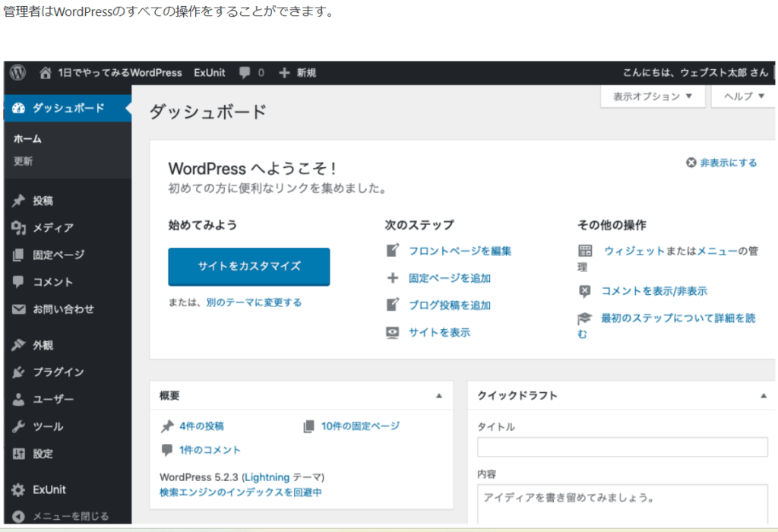Open the comments bubble icon in admin bar
Viewport: 778px width, 532px height.
(245, 73)
